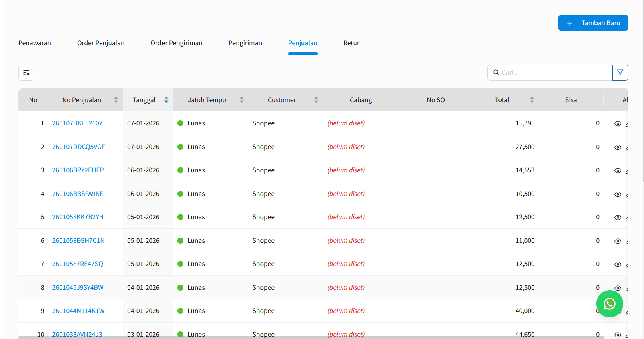Click the search magnifier icon
Image resolution: width=644 pixels, height=339 pixels.
(x=496, y=73)
